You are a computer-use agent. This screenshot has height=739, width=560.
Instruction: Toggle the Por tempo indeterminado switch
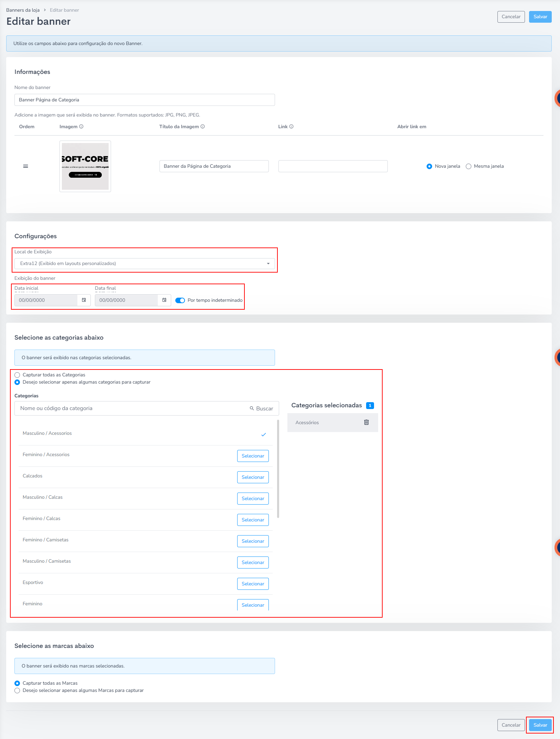tap(180, 300)
